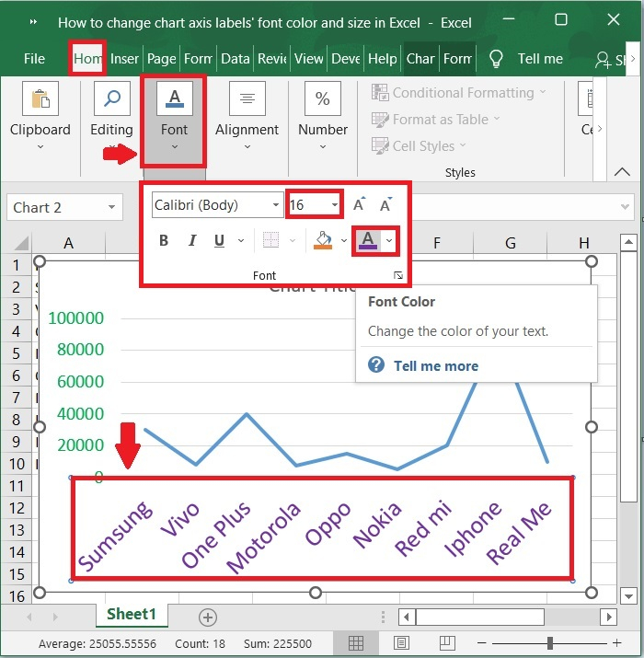Screen dimensions: 644x658
Task: Open the File tab
Action: [34, 58]
